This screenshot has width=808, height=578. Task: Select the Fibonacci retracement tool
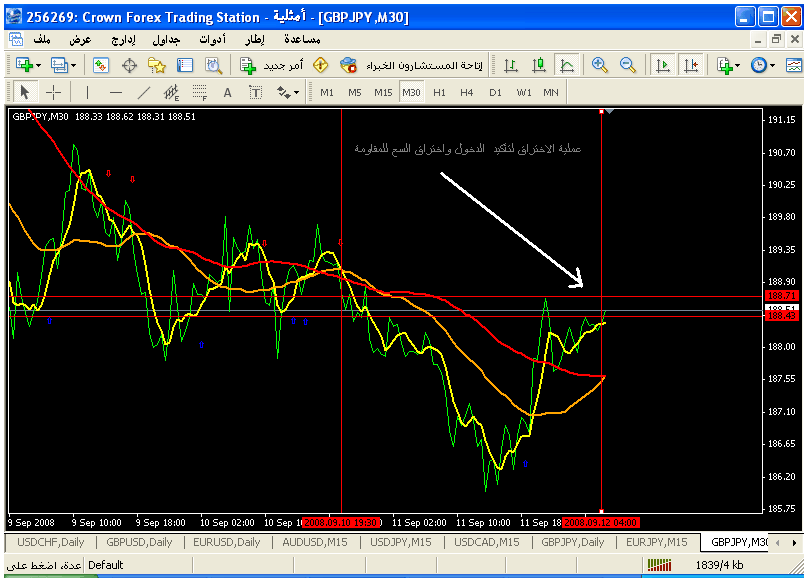coord(199,93)
